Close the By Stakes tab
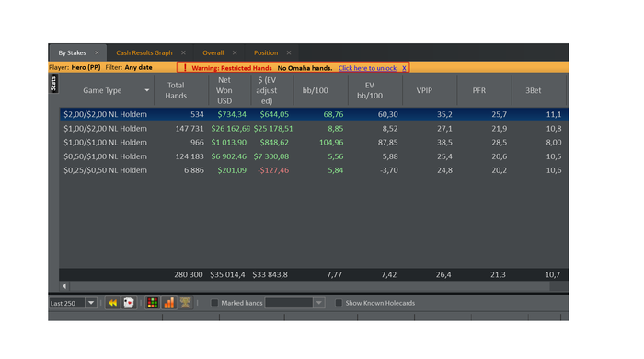644x359 pixels. [x=97, y=52]
